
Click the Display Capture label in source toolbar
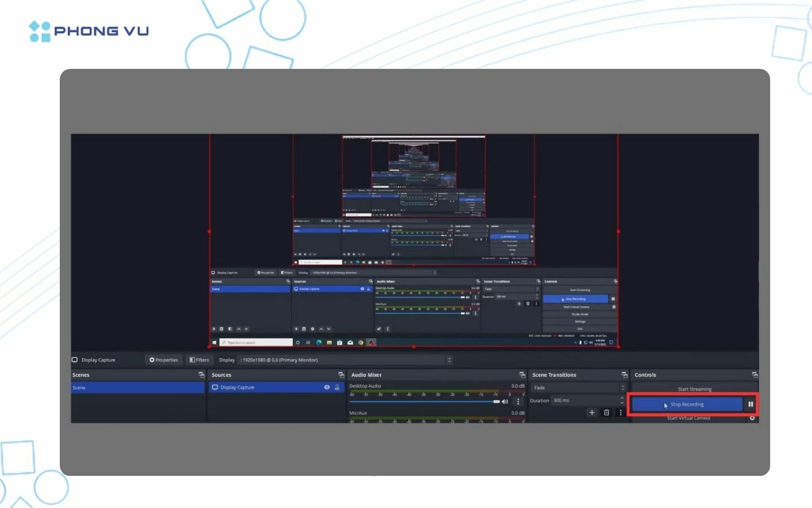98,360
